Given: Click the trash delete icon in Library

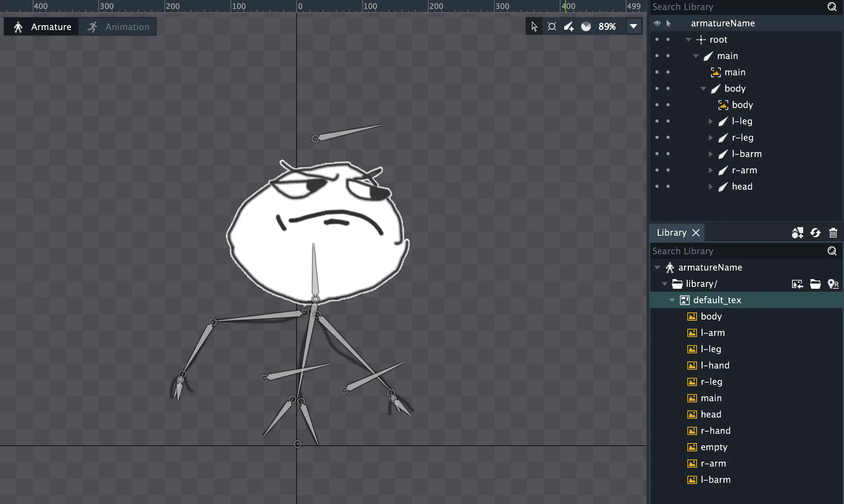Looking at the screenshot, I should 833,233.
